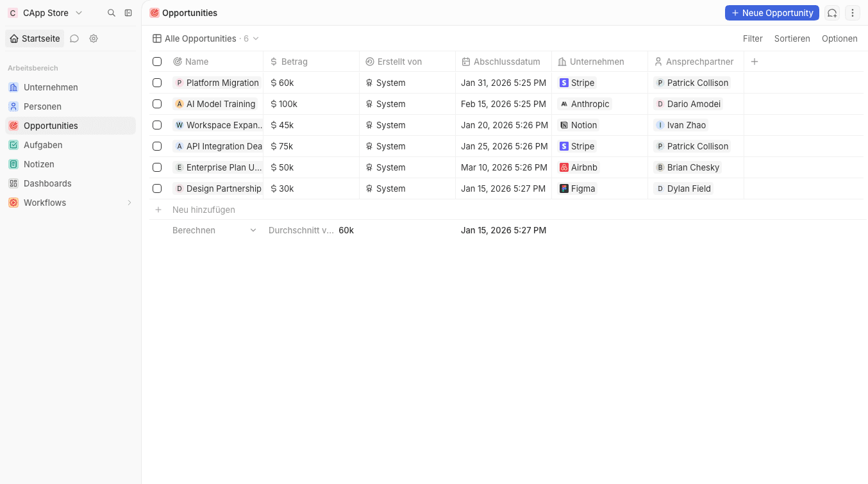Click the Aufgaben checkmark icon in sidebar

13,145
